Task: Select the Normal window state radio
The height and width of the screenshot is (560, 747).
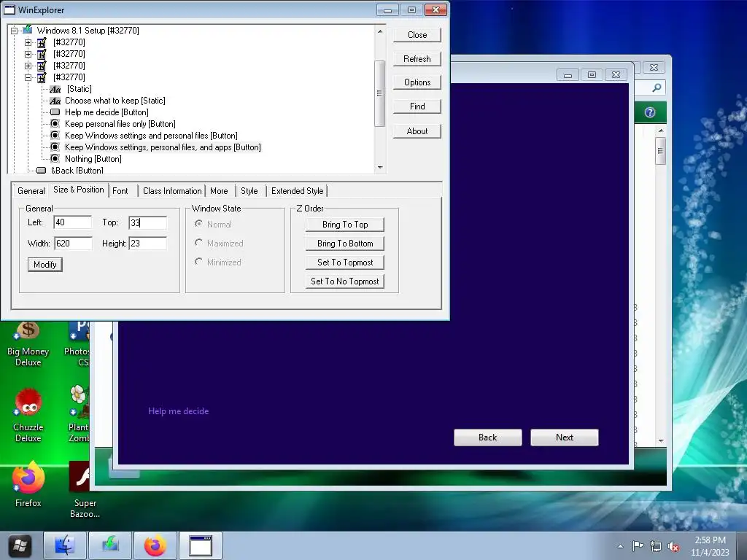Action: [x=213, y=225]
